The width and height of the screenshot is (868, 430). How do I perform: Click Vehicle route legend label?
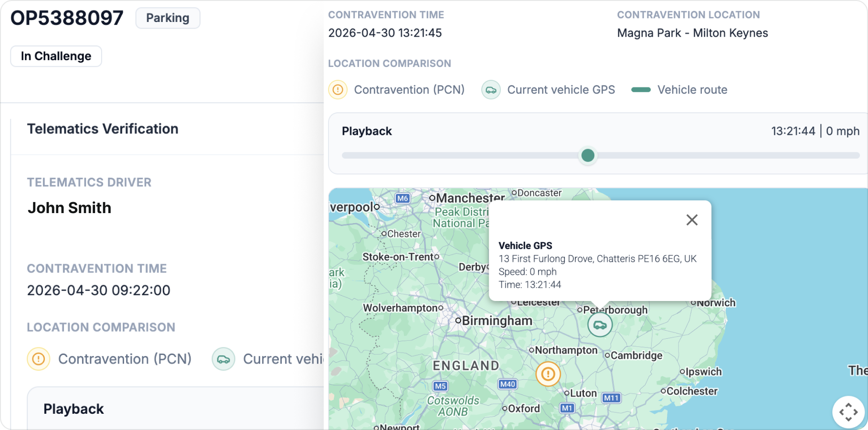pyautogui.click(x=692, y=89)
